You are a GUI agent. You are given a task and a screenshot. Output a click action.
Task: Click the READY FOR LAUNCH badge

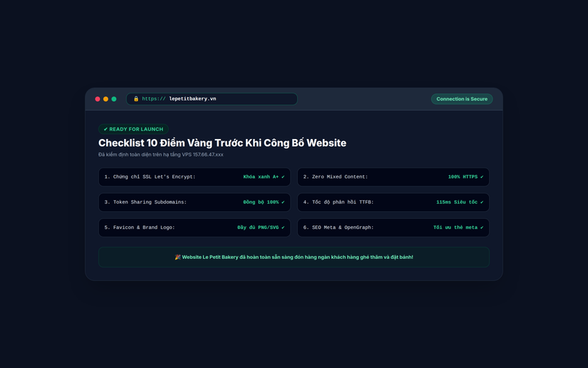[x=133, y=129]
